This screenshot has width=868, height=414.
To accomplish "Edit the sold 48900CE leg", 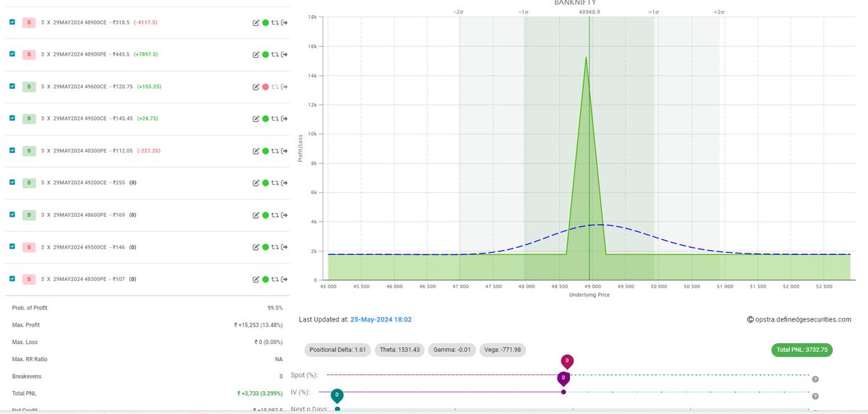I will click(256, 23).
